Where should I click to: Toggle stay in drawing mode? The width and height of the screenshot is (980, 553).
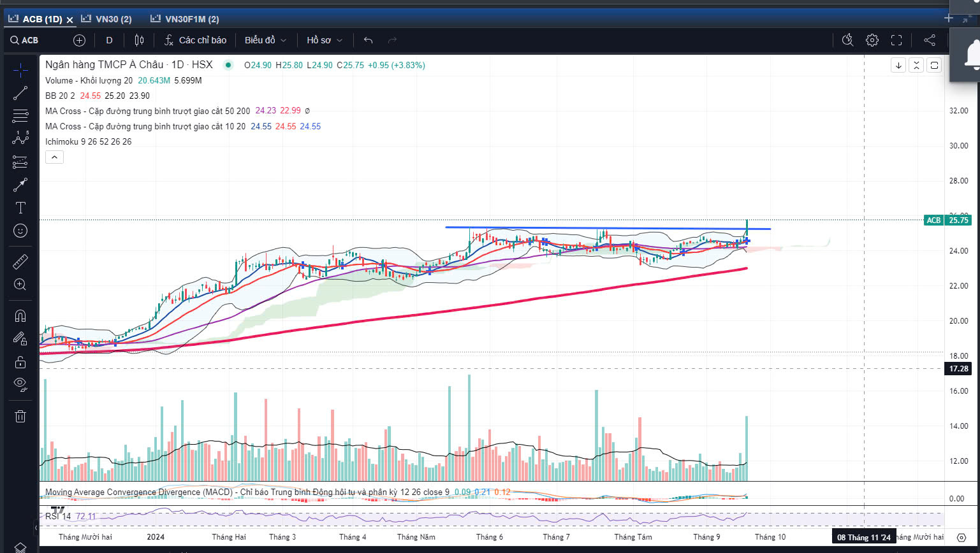coord(20,339)
